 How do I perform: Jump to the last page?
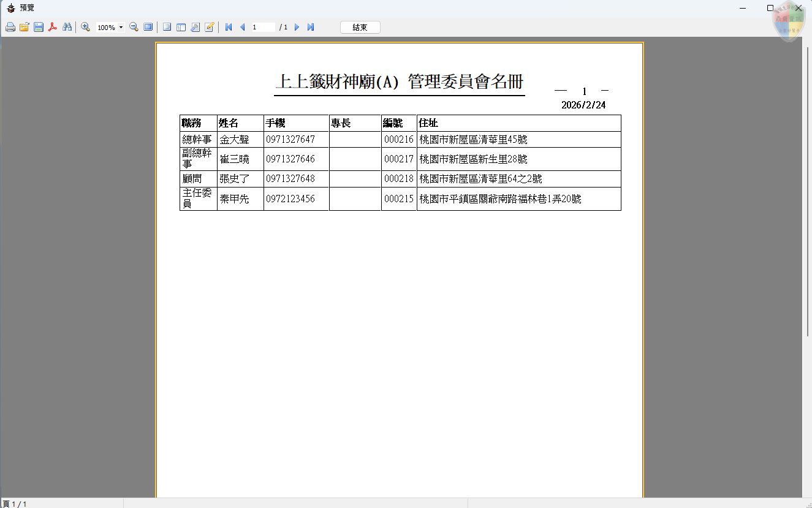[x=310, y=27]
